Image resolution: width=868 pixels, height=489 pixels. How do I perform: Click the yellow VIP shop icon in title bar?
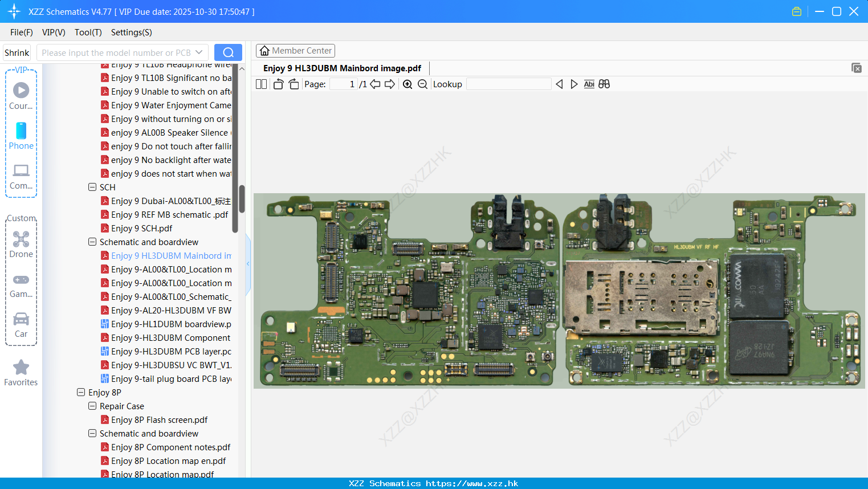click(x=797, y=11)
